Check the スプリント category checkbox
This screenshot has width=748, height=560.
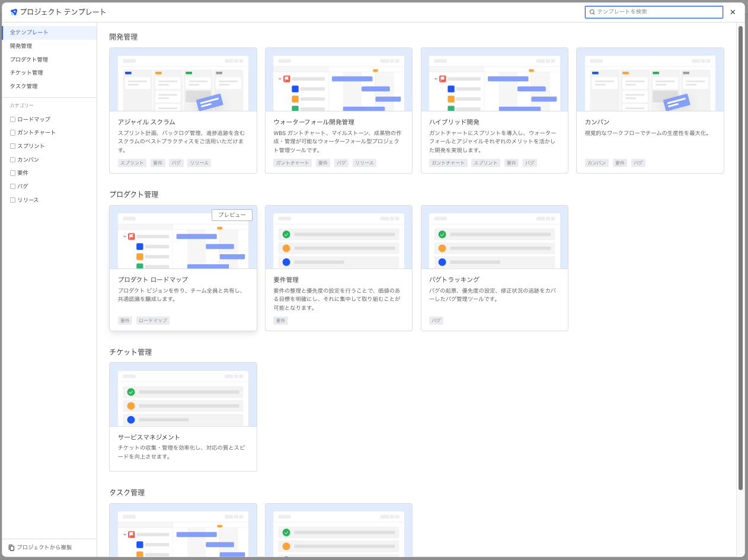click(12, 146)
